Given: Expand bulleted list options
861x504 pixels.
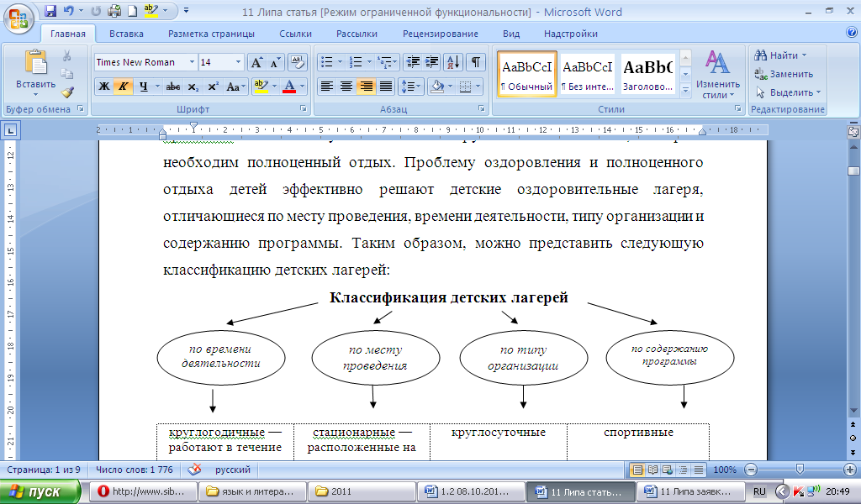Looking at the screenshot, I should tap(340, 62).
